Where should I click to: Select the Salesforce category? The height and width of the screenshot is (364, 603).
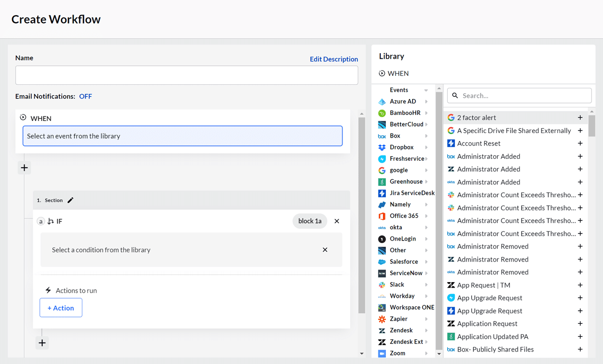coord(404,262)
